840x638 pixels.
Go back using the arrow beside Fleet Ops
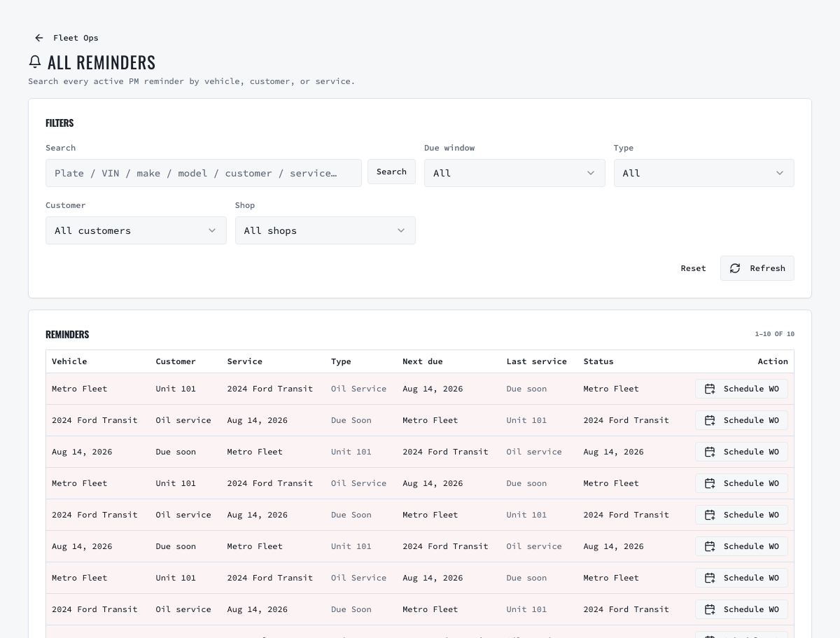click(39, 38)
